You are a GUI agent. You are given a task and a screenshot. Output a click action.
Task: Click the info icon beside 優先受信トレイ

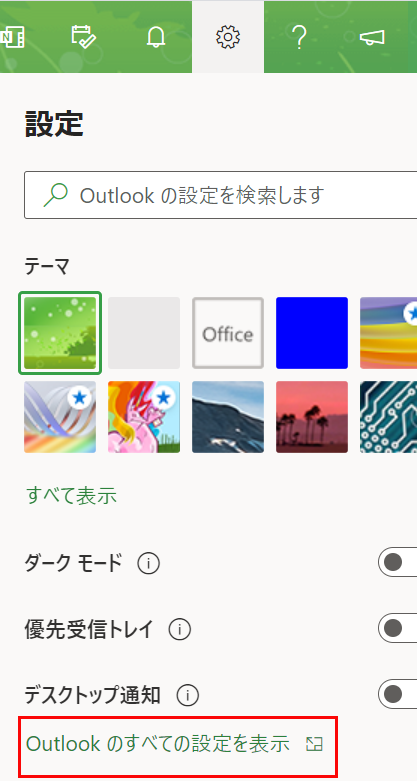180,630
